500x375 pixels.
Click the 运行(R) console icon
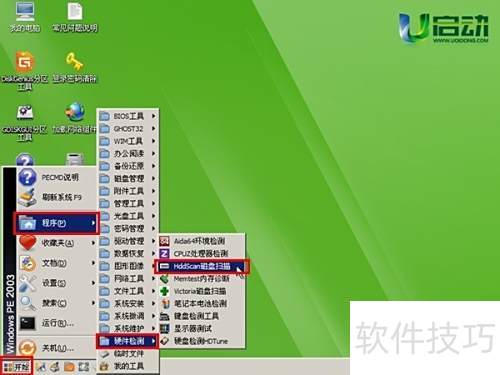click(x=27, y=323)
